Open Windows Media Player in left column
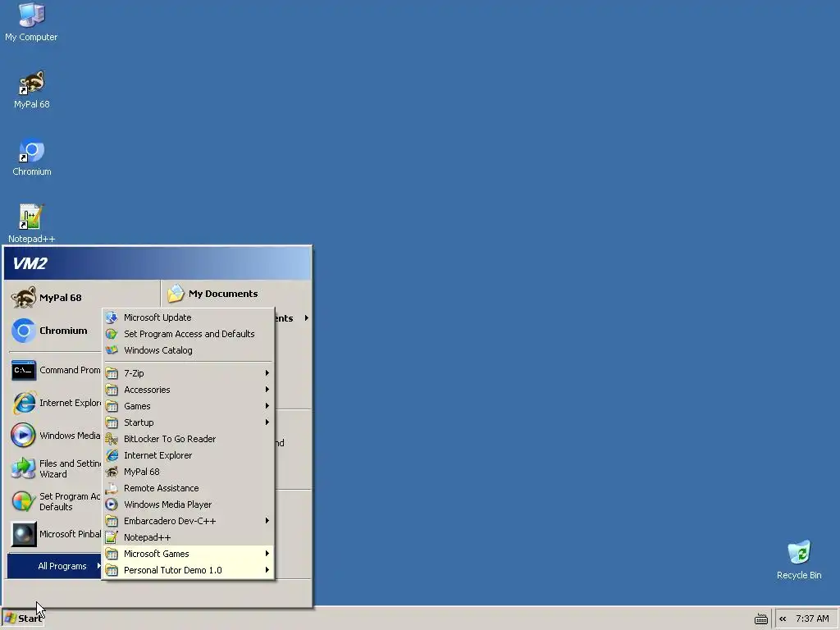This screenshot has width=840, height=630. (x=56, y=436)
